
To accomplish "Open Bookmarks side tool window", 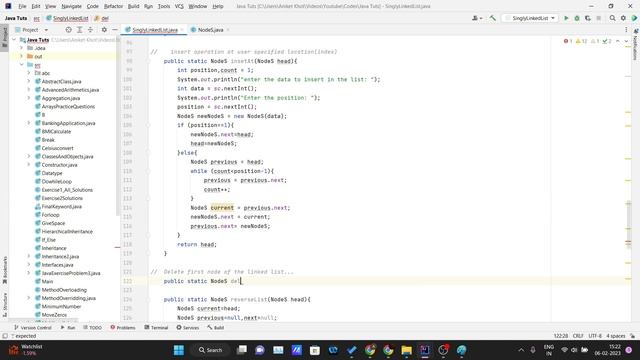I will [5, 270].
